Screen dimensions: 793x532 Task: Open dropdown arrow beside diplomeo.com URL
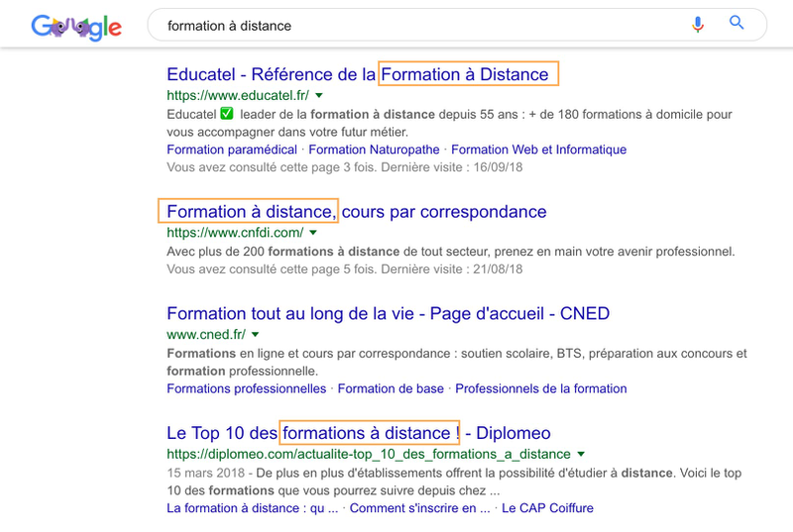click(581, 455)
